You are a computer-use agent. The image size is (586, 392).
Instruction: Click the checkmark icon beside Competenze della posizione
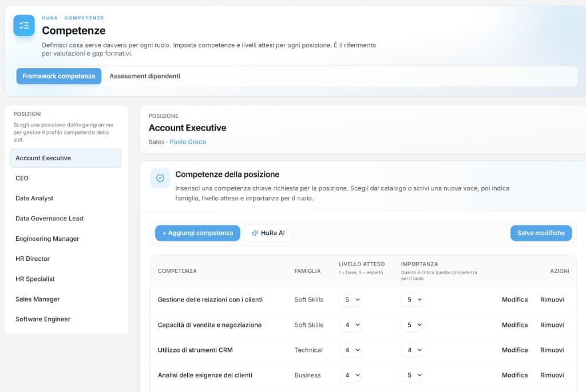point(160,178)
